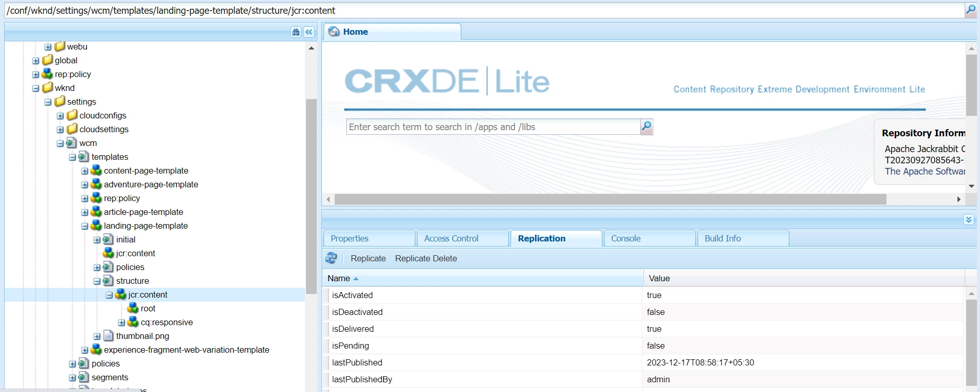
Task: Collapse the bottom panel with the double-down chevron
Action: (x=968, y=219)
